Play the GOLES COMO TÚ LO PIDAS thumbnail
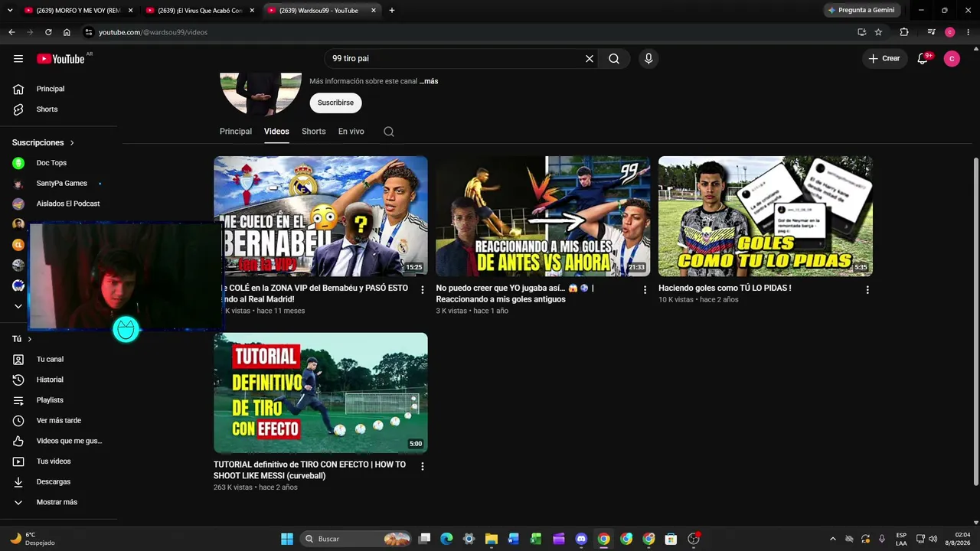Screen dimensions: 980x551 click(766, 217)
